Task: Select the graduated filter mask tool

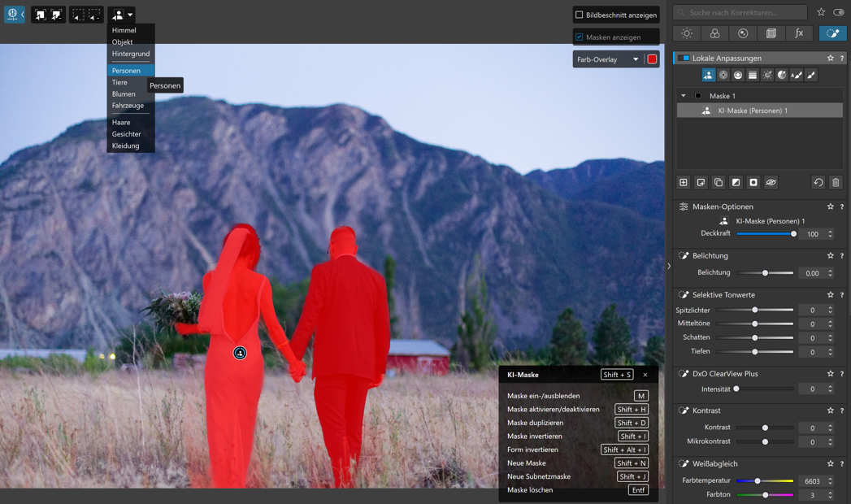Action: coord(753,75)
